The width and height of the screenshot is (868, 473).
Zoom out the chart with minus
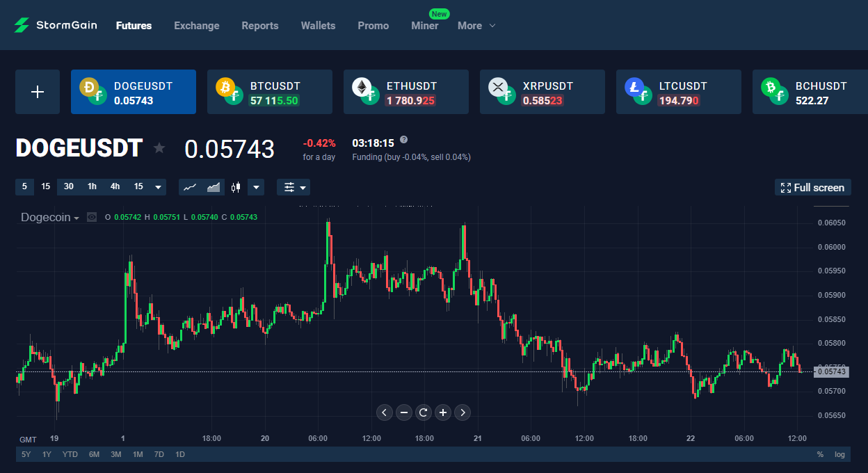404,412
